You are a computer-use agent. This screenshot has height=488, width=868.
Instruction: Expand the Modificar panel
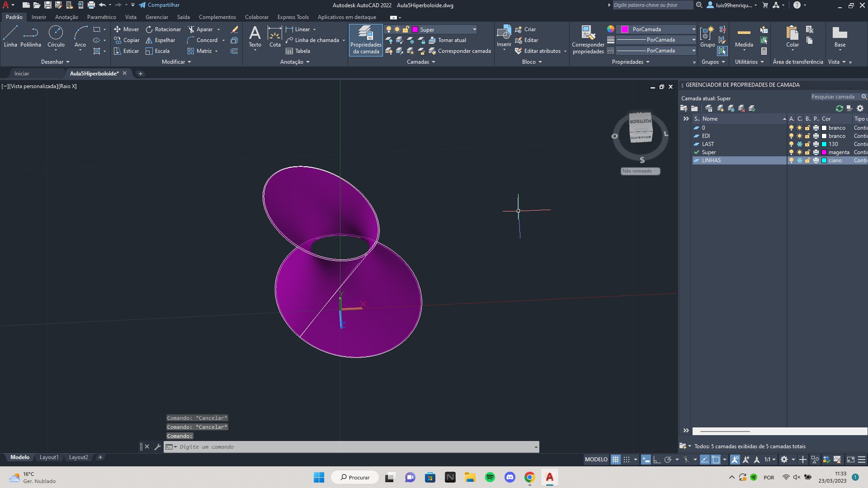[176, 62]
